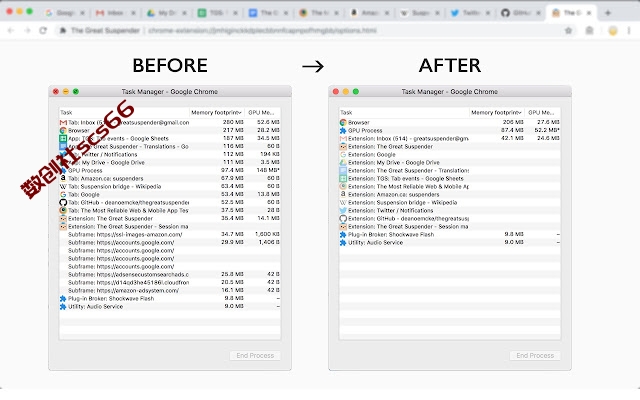
Task: Select 'Extension: Suspension bridge - Wikipedia' row
Action: (x=450, y=202)
